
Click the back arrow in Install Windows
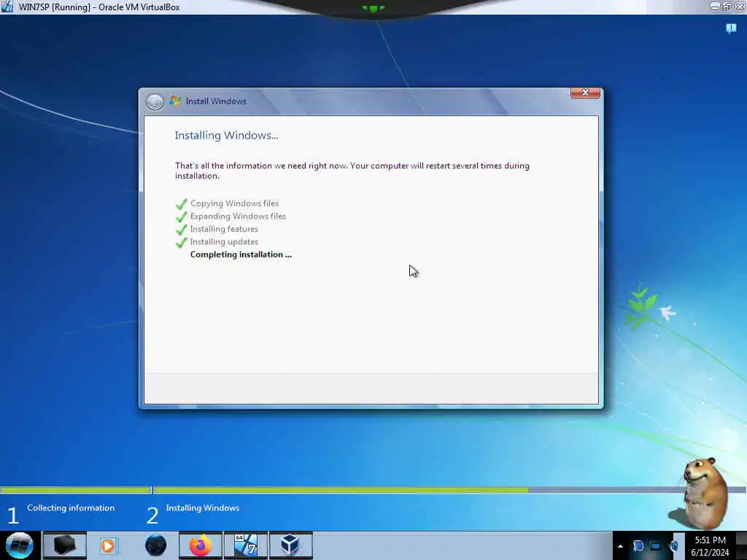(x=155, y=101)
